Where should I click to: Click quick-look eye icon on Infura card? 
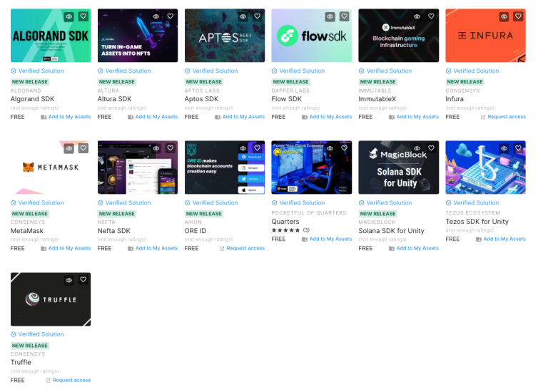[504, 16]
